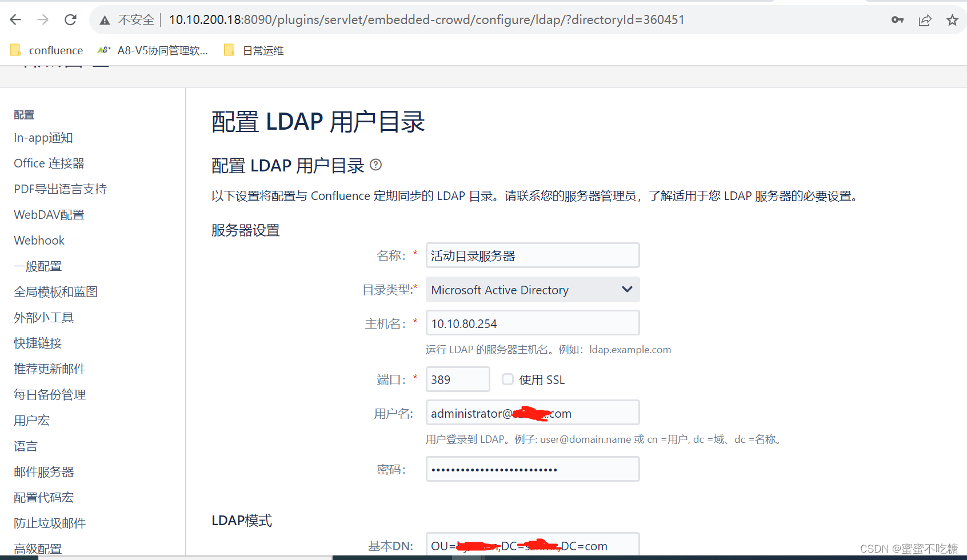This screenshot has height=560, width=967.
Task: Click the address bar URL
Action: [426, 20]
